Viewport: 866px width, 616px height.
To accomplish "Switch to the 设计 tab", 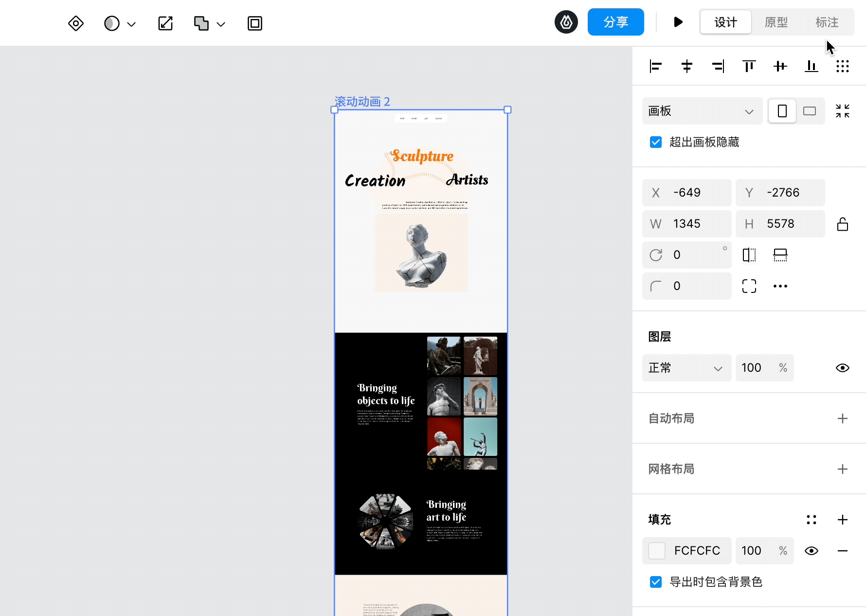I will (x=726, y=22).
